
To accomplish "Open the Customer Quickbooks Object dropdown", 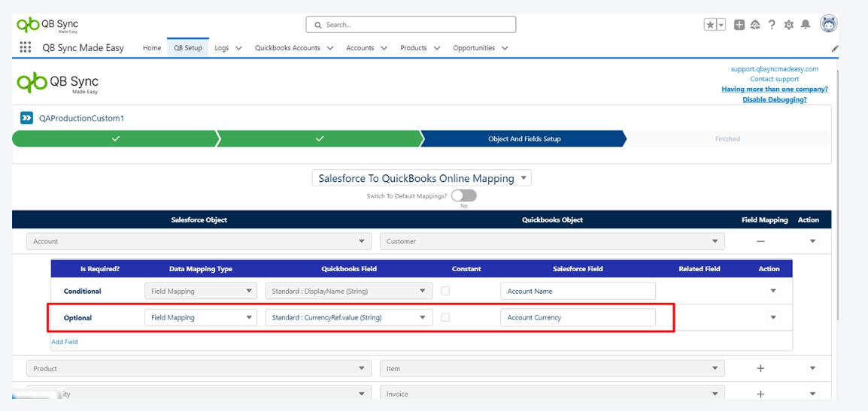I will (x=552, y=241).
